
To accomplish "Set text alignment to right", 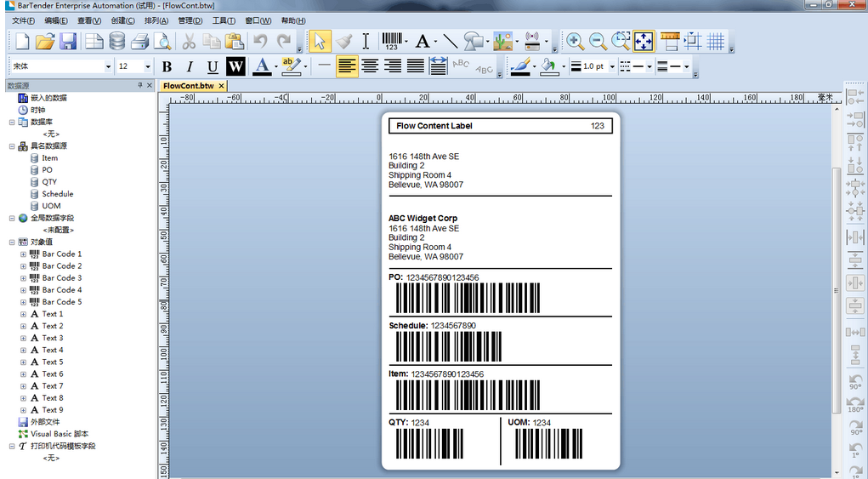I will [393, 66].
